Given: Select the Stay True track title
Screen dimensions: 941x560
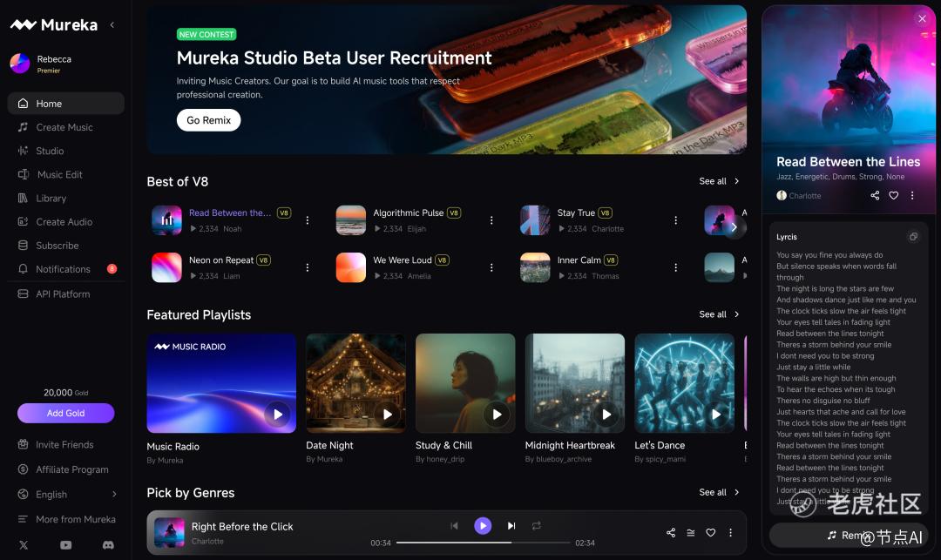Looking at the screenshot, I should (x=576, y=213).
